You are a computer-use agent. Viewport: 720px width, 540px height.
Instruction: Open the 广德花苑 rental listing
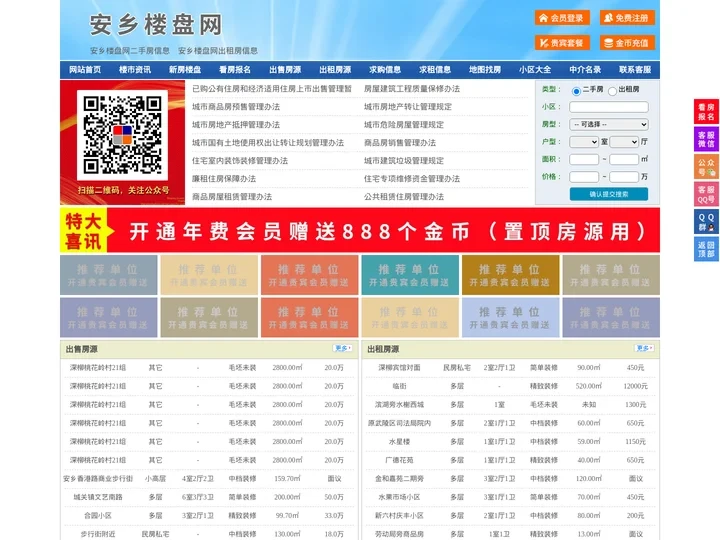pos(399,460)
